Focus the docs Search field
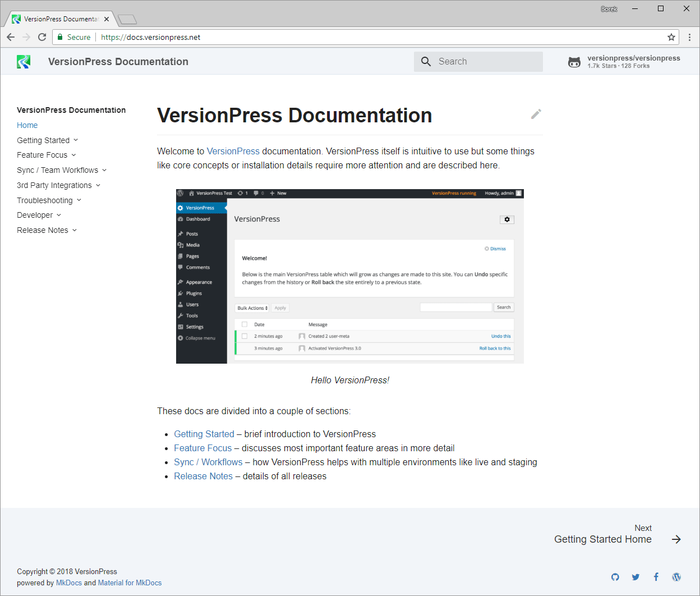700x596 pixels. pos(478,62)
